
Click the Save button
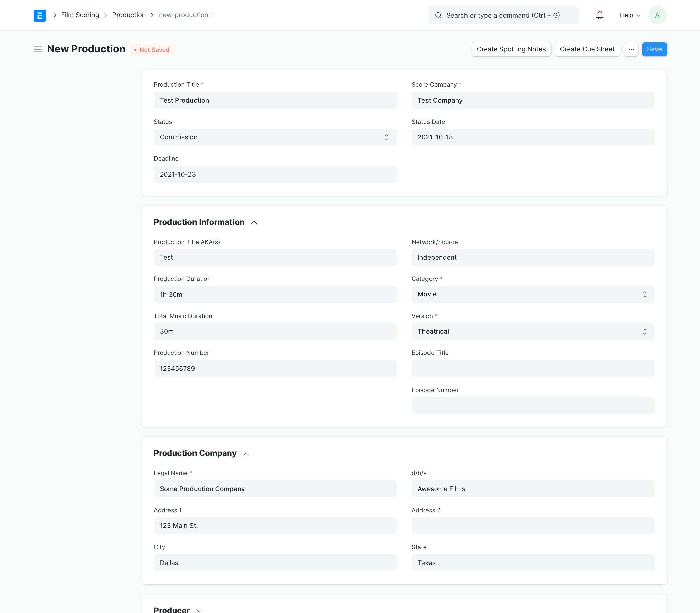654,49
